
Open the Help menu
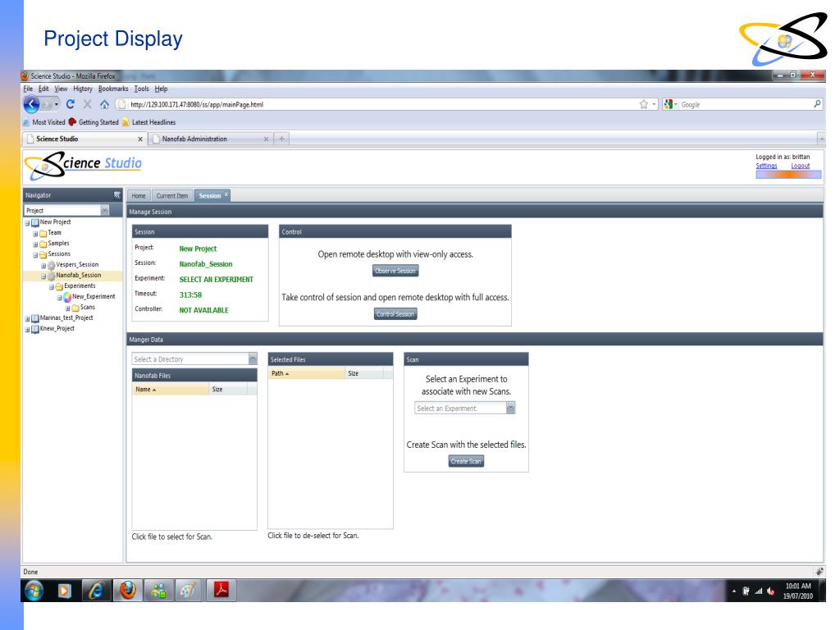coord(162,89)
